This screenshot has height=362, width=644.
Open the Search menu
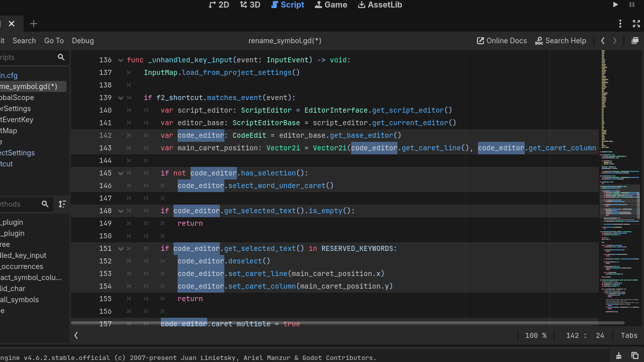tap(24, 41)
